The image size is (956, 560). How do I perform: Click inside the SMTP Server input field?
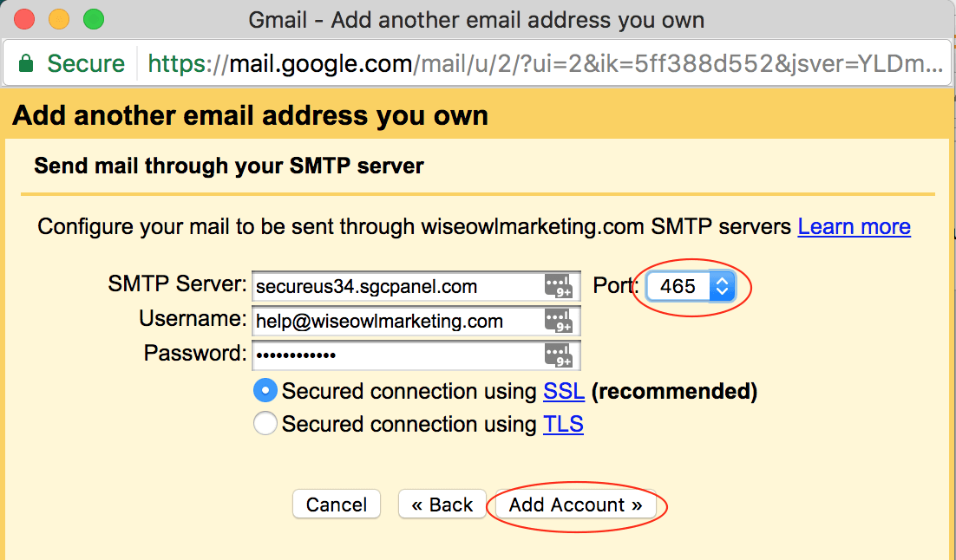coord(390,285)
